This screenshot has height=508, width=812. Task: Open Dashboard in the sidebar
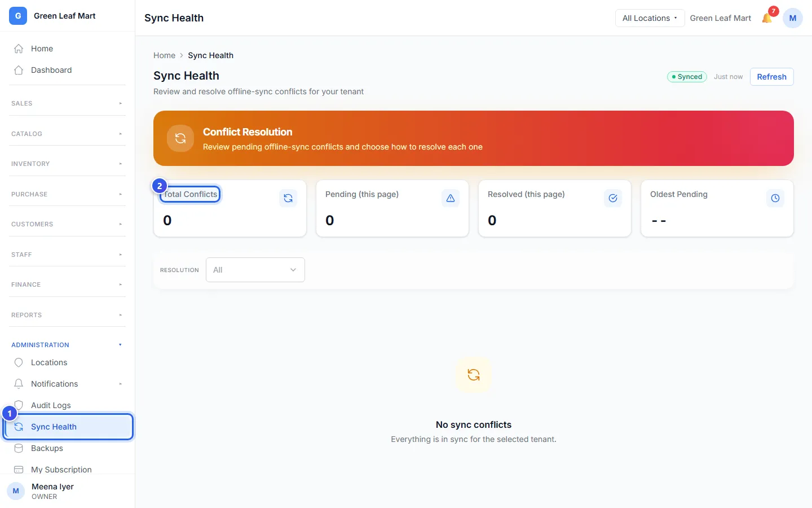[68, 70]
